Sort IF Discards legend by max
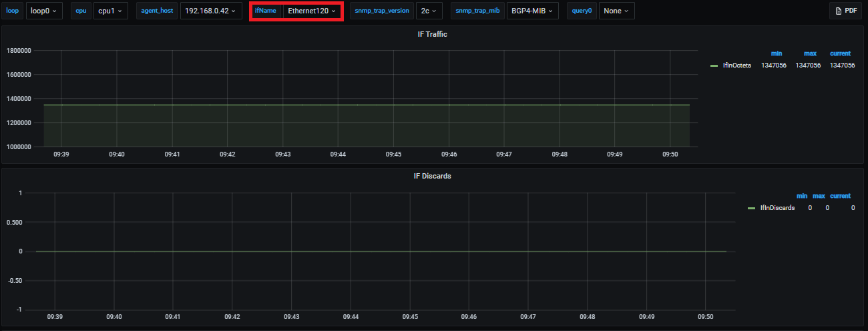Screen dimensions: 868x331 coord(819,196)
